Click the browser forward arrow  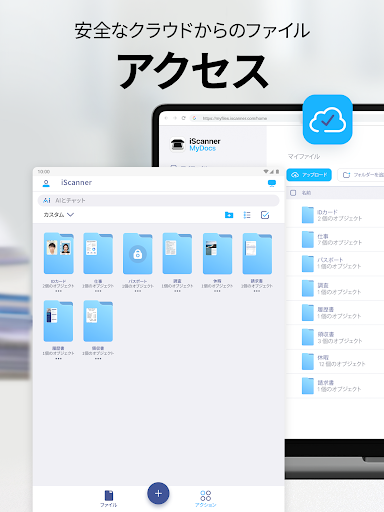(x=175, y=118)
